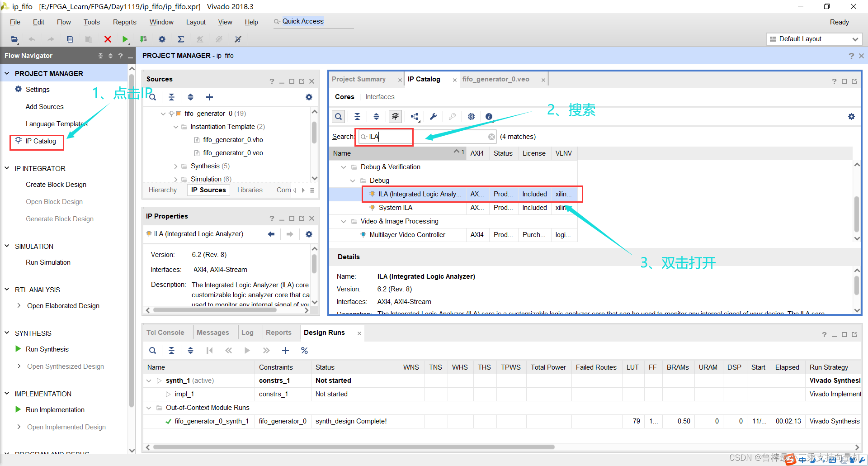Viewport: 868px width, 466px height.
Task: Switch to fifo_generator_0.veo tab
Action: [x=495, y=79]
